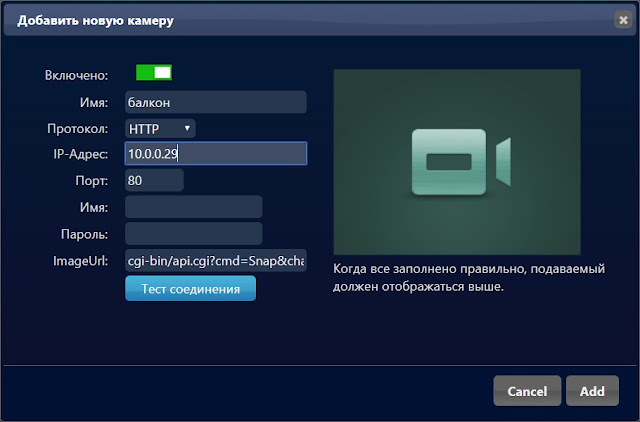640x422 pixels.
Task: Click the camera name field containing балкон
Action: point(216,102)
